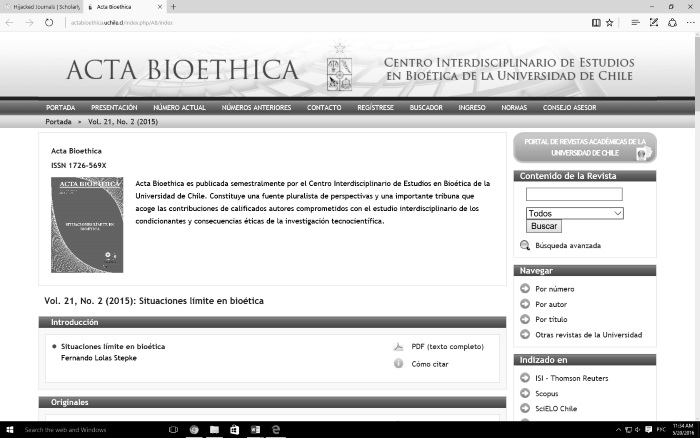Click the PDF icon for Situaciones límite
Screen dimensions: 700x438
(x=398, y=347)
